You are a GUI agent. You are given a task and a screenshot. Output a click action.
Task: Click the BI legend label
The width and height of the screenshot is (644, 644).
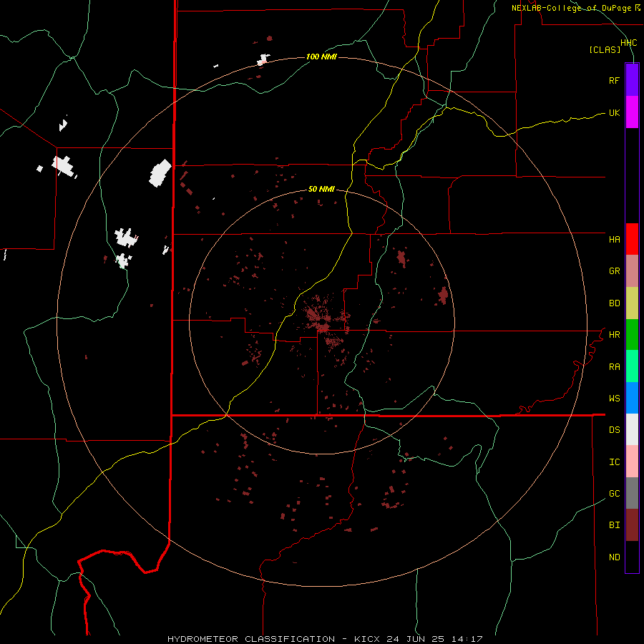click(x=614, y=525)
